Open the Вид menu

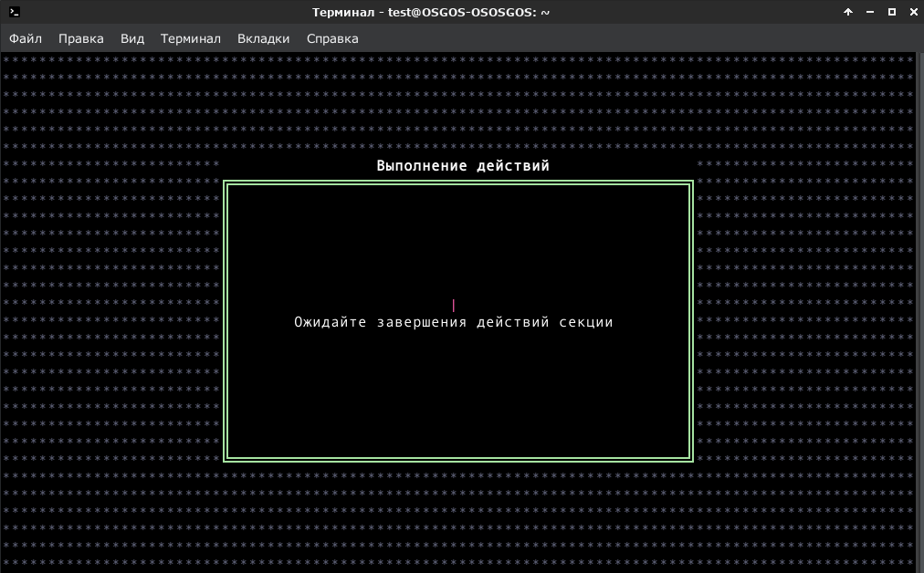tap(132, 39)
